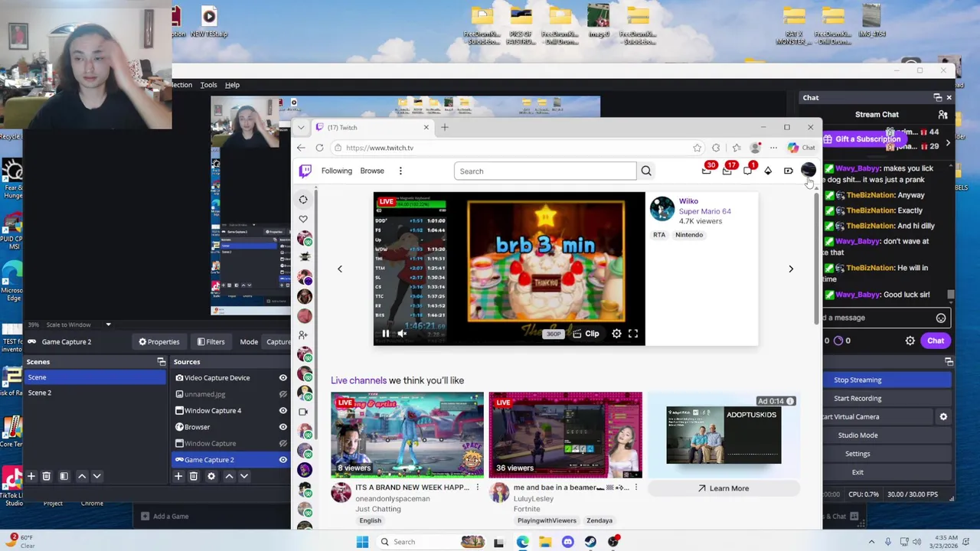Screen dimensions: 980x551
Task: Open OBS source Filters
Action: (x=211, y=342)
